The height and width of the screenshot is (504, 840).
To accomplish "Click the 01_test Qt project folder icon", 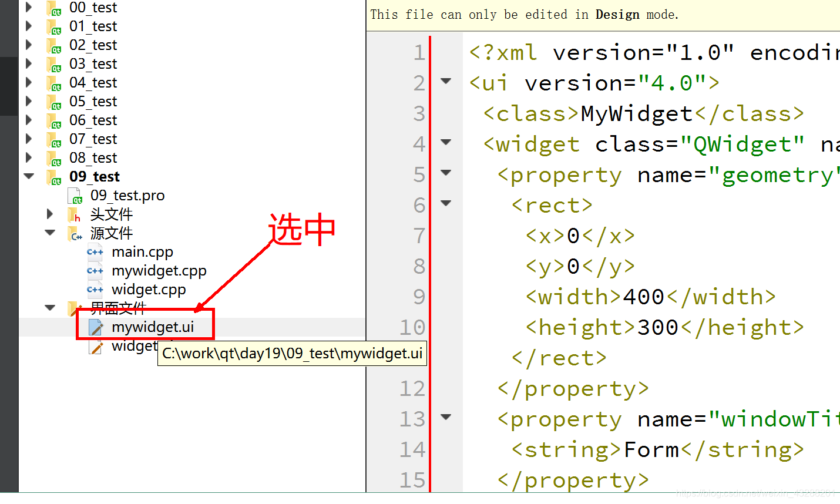I will click(54, 27).
